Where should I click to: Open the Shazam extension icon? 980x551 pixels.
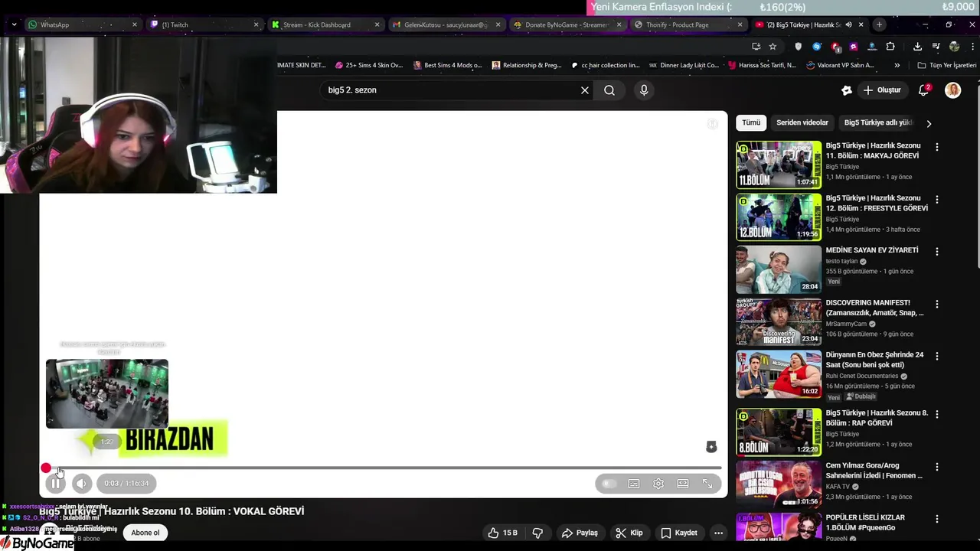click(x=817, y=47)
